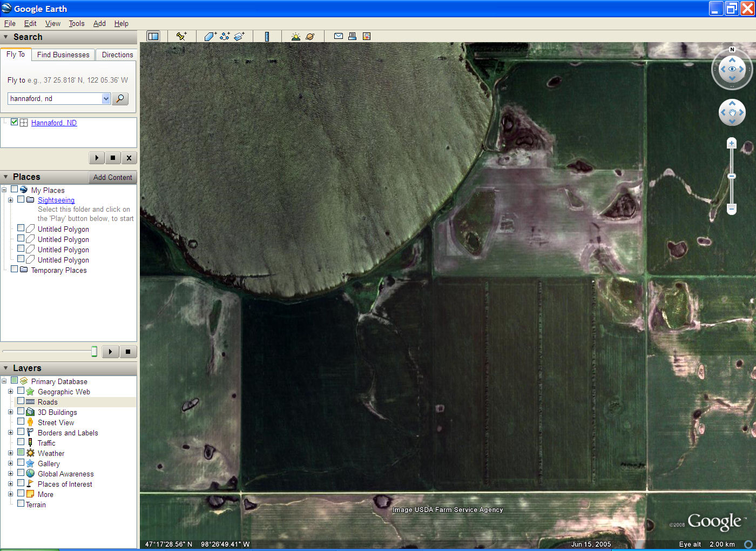Screen dimensions: 756x551
Task: Expand the Geographic Web layer node
Action: tap(10, 392)
